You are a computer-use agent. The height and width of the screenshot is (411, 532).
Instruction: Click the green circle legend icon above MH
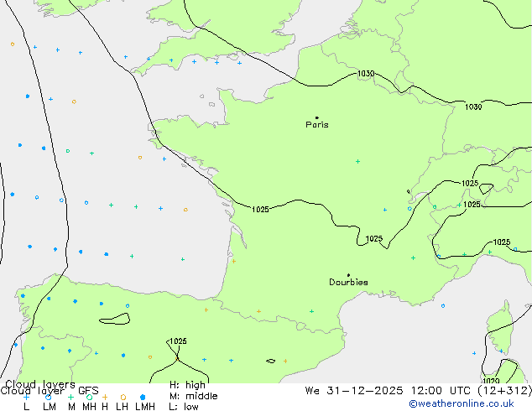tap(89, 397)
